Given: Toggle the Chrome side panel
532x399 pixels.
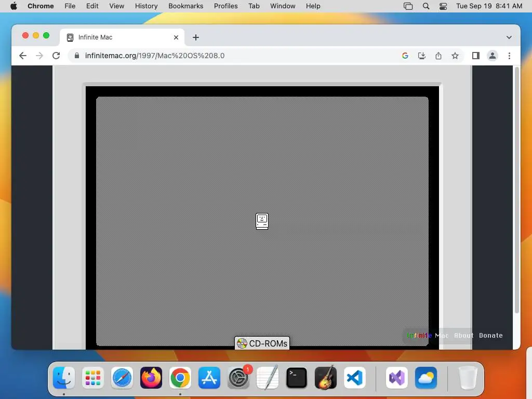Looking at the screenshot, I should tap(476, 56).
